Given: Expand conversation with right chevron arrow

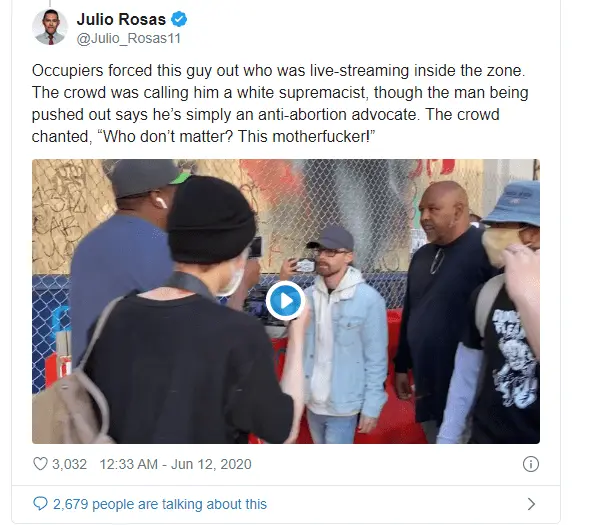Looking at the screenshot, I should tap(531, 504).
